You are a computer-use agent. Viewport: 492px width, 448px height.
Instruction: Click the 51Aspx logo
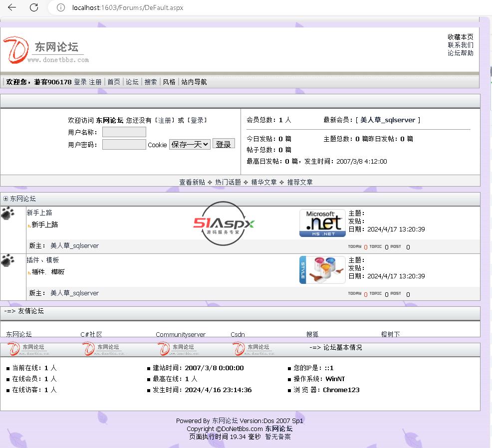pos(224,224)
